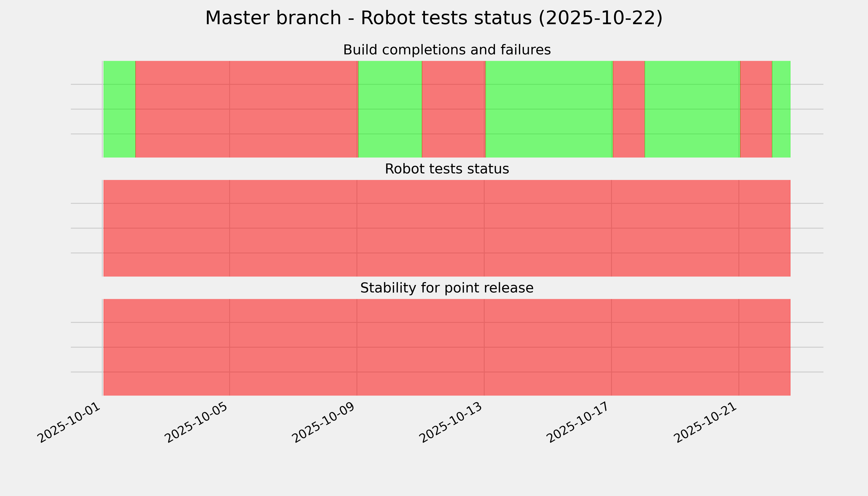The image size is (868, 496).
Task: Select the green build block between Oct 18 and Oct 21
Action: [x=692, y=109]
